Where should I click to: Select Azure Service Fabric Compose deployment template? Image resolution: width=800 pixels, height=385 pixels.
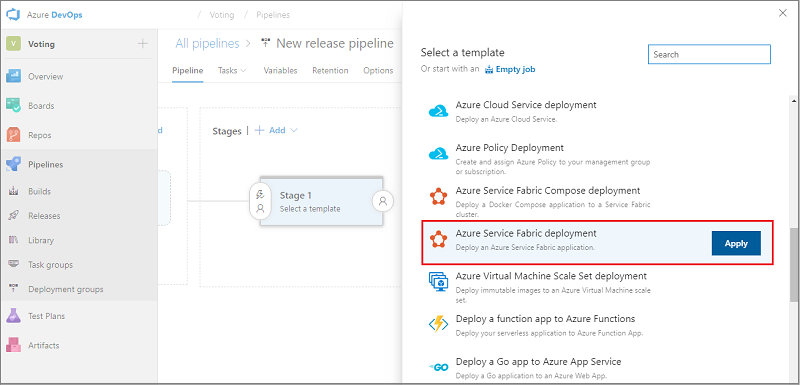click(596, 200)
